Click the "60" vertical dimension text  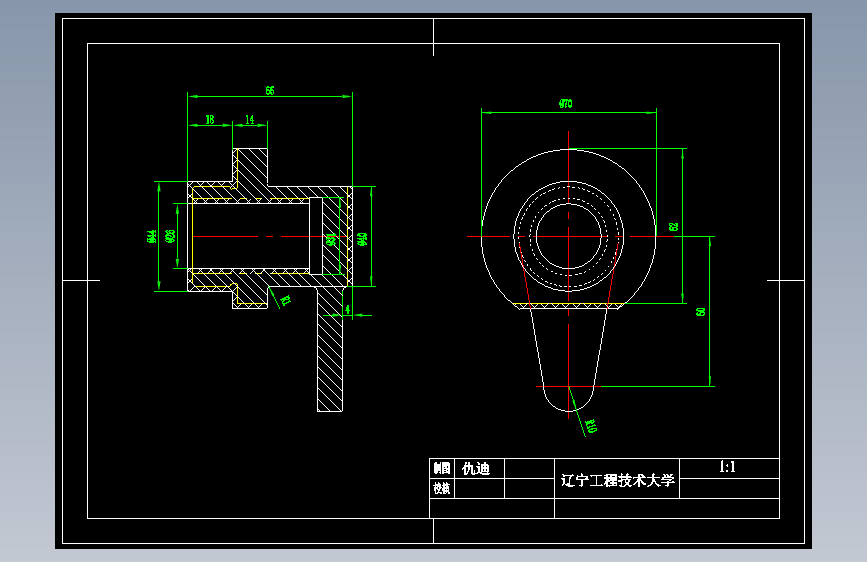coord(701,312)
